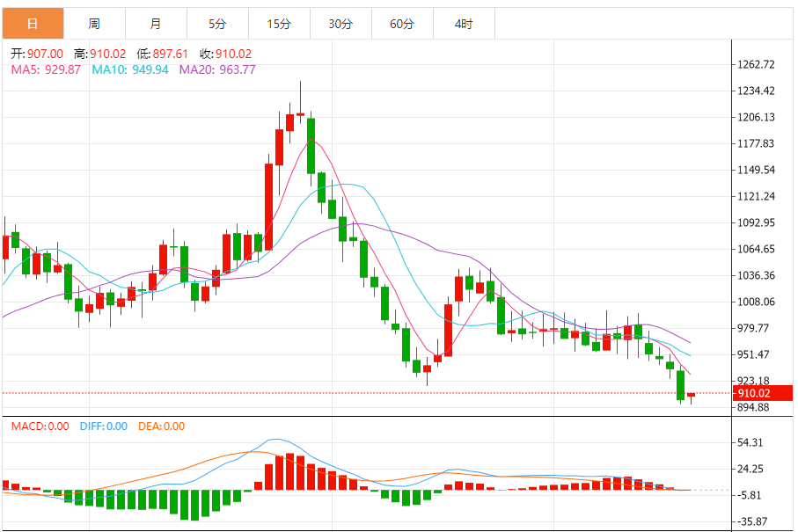Click the 1149.54 price axis label
Image resolution: width=798 pixels, height=532 pixels.
pyautogui.click(x=756, y=170)
